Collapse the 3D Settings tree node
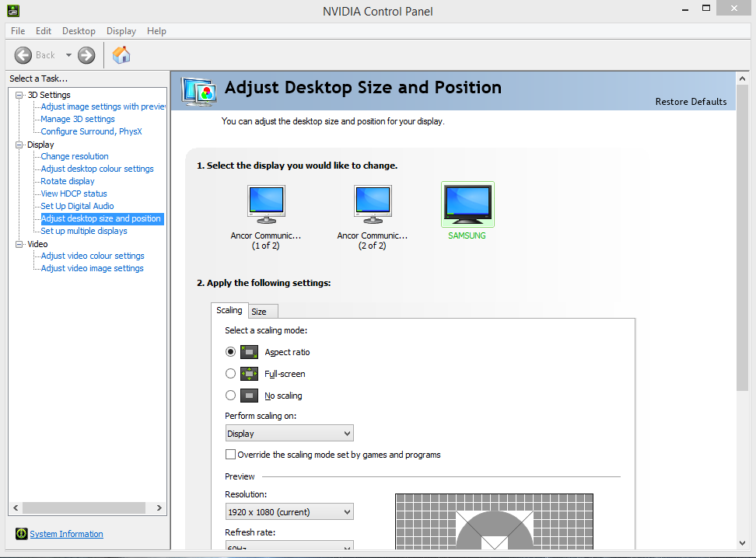 (19, 95)
